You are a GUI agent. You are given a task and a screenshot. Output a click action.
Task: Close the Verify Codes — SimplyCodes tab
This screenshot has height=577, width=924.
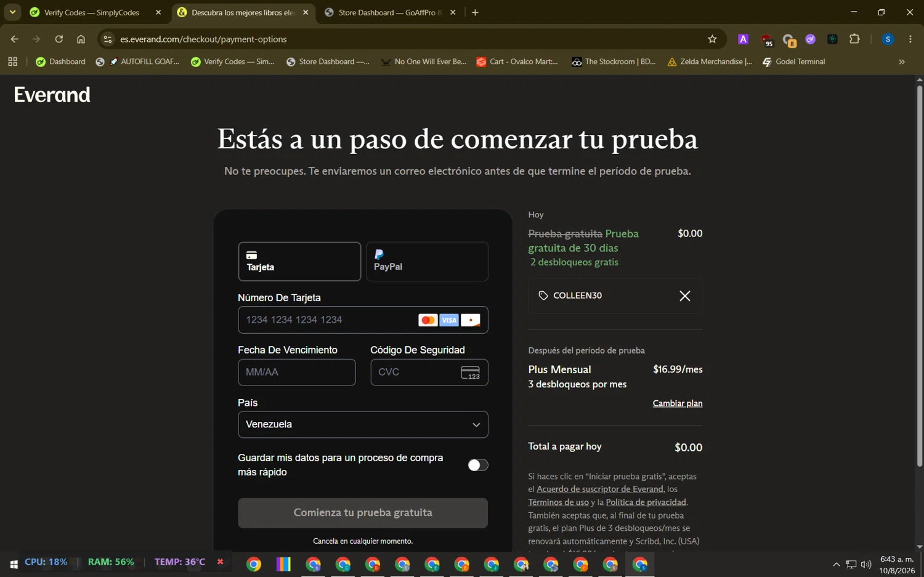pyautogui.click(x=158, y=12)
